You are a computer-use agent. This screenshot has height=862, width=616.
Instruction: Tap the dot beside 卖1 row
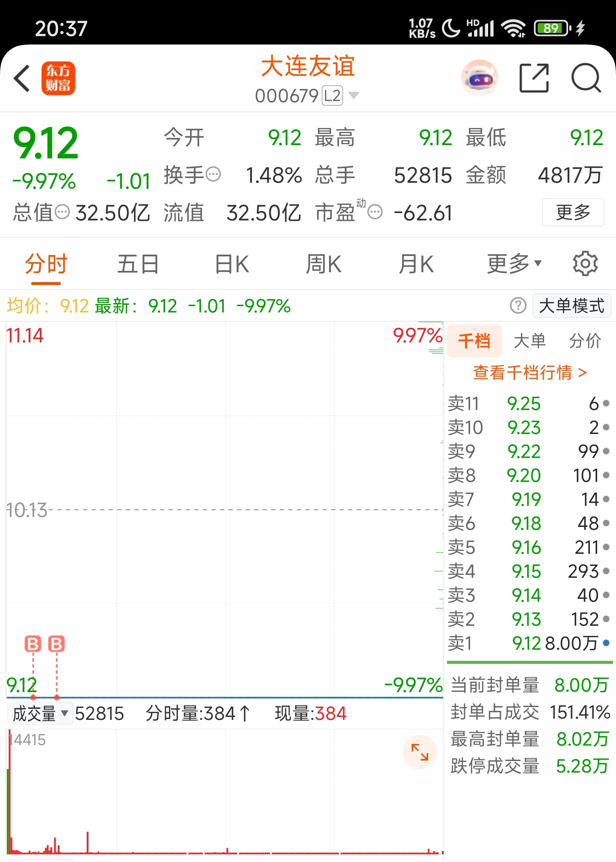coord(606,642)
